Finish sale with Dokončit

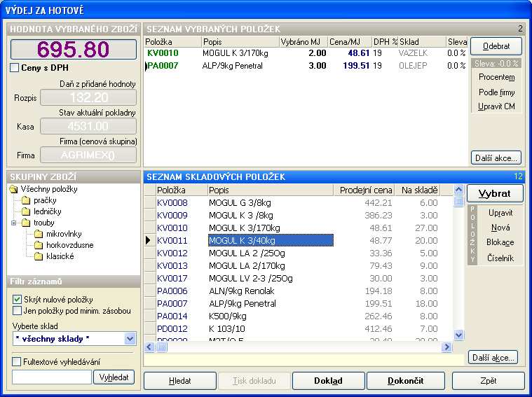point(405,381)
